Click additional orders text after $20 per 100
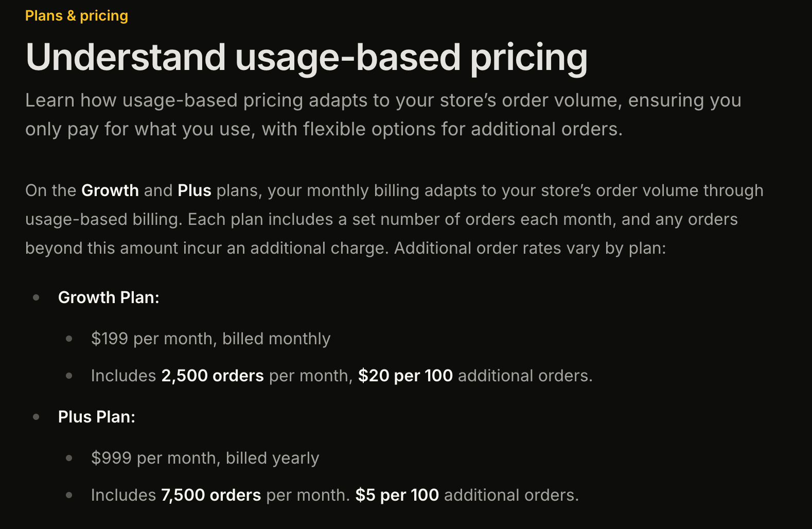Image resolution: width=812 pixels, height=529 pixels. click(525, 376)
